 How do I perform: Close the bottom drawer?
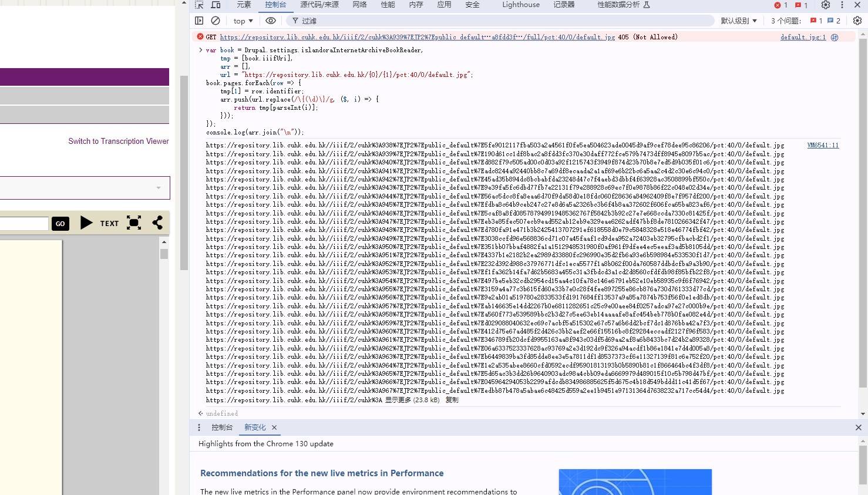tap(858, 427)
